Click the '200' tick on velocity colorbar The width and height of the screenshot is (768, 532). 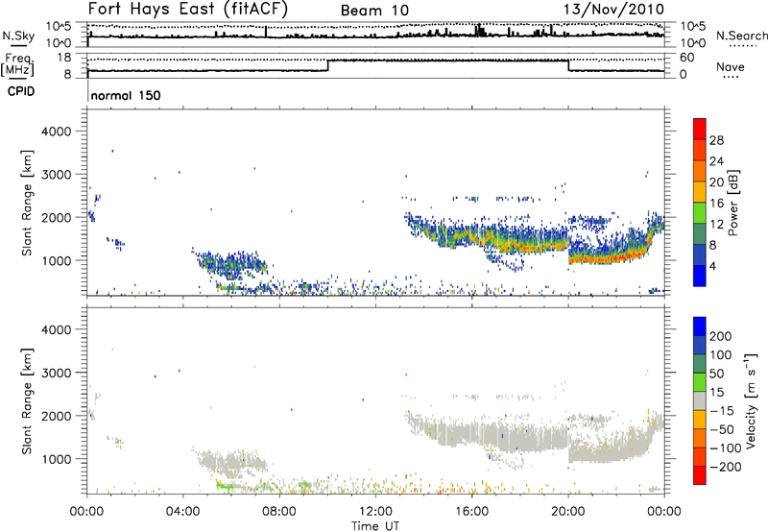721,336
